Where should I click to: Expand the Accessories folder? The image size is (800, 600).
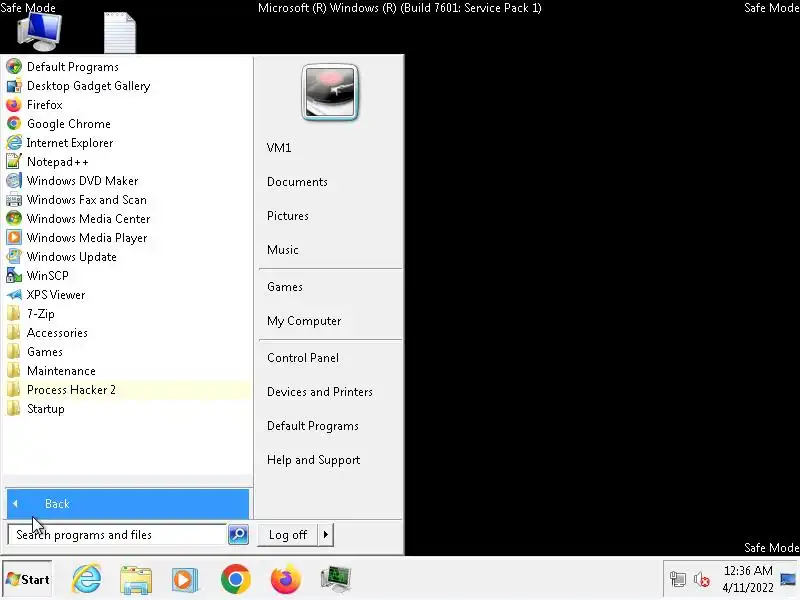click(x=127, y=333)
